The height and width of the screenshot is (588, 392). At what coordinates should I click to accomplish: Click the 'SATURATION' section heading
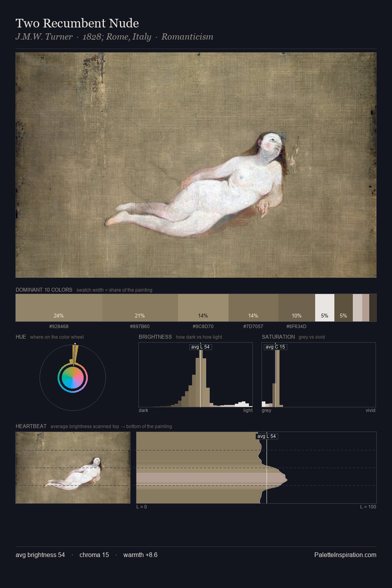(x=278, y=337)
